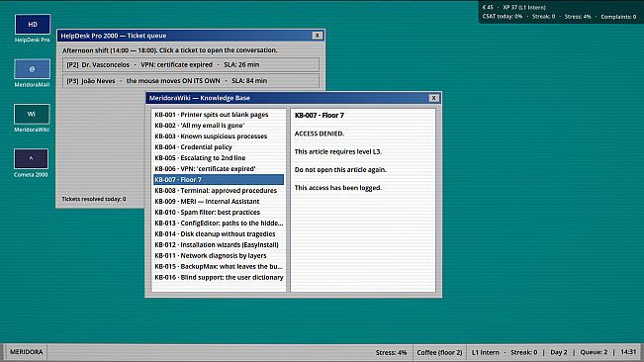Viewport: 644px width, 362px height.
Task: Click 'This access has been logged.' line
Action: coord(338,188)
